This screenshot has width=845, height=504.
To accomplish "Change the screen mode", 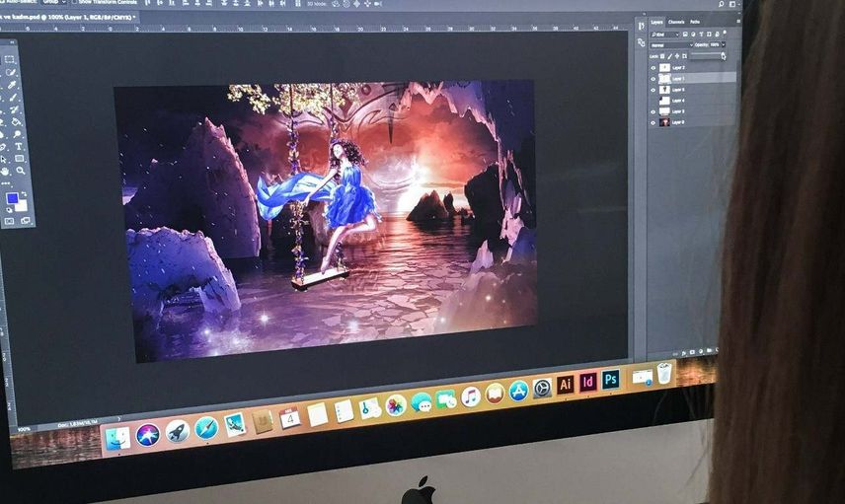I will pyautogui.click(x=26, y=220).
